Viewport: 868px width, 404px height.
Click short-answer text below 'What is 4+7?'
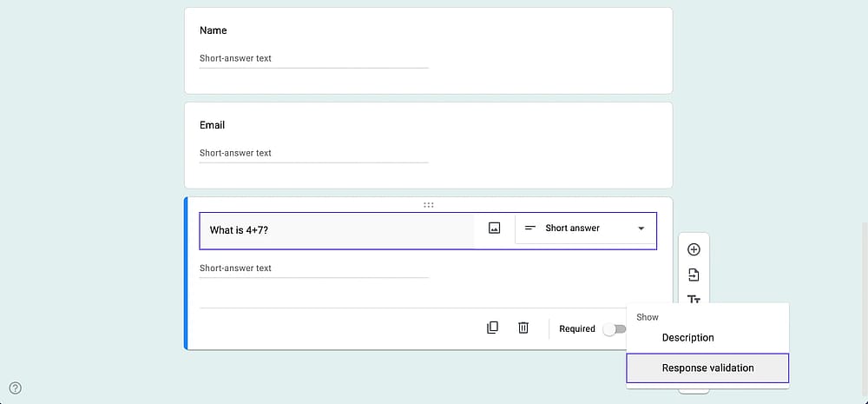click(235, 268)
